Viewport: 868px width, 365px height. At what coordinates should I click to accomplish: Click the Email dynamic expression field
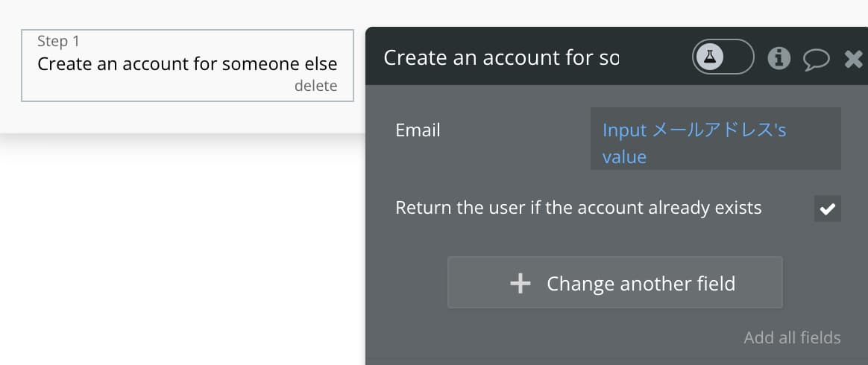[716, 139]
